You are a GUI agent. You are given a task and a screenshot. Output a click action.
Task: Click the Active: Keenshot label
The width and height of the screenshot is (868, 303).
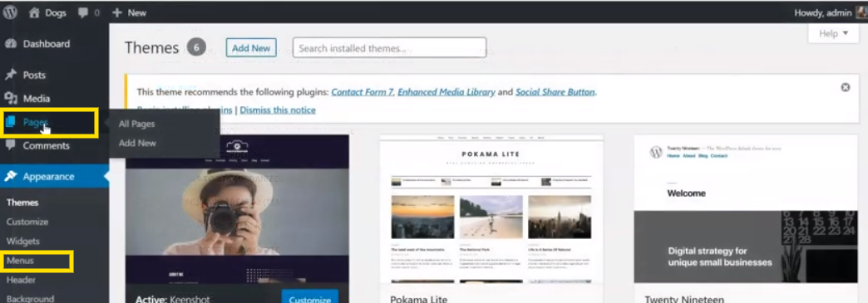[x=173, y=299]
